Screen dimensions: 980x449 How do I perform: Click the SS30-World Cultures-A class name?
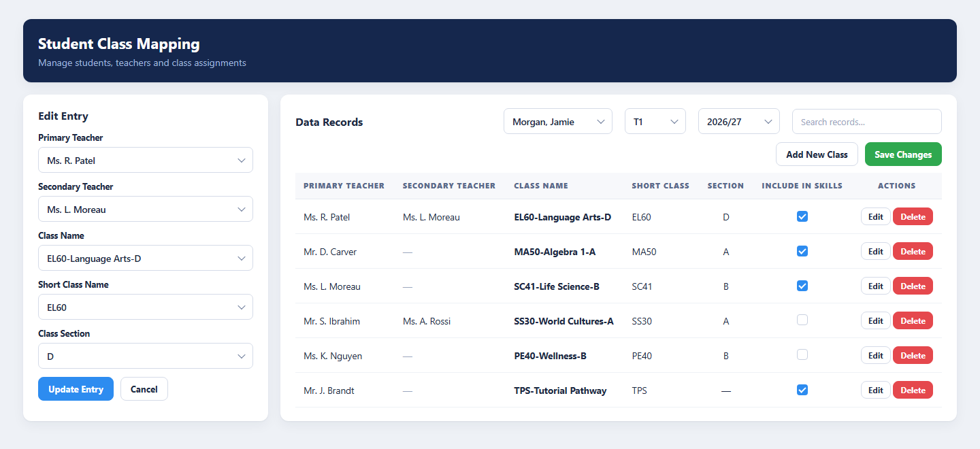[563, 321]
